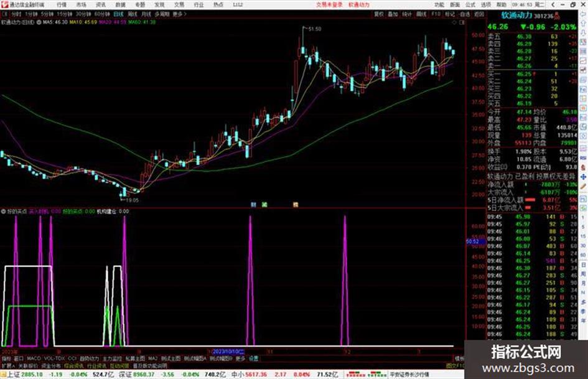Select the VOL-TDX indicator tab
Viewport: 588px width, 379px height.
(x=54, y=358)
